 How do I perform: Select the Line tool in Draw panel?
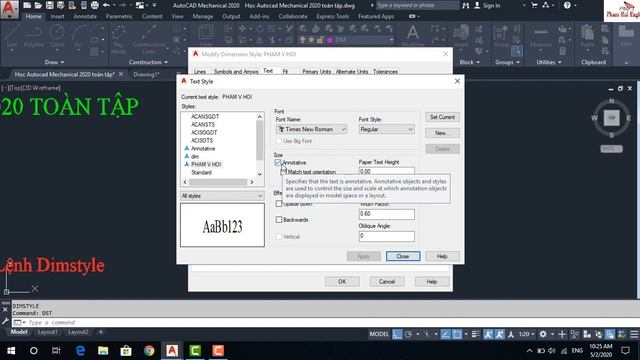point(12,36)
